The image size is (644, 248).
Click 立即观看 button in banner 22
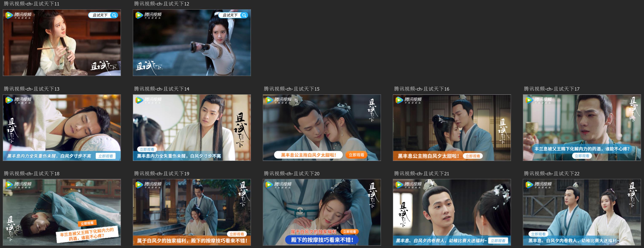538,234
